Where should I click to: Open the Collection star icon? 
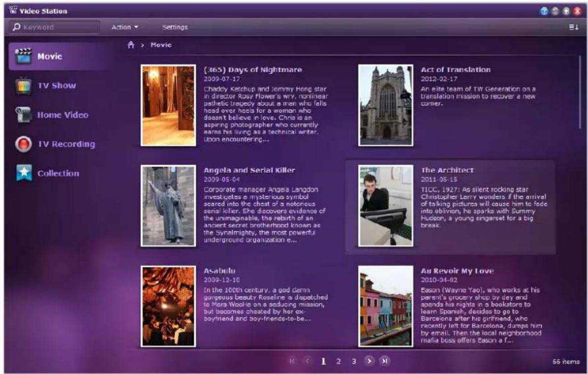pyautogui.click(x=24, y=173)
